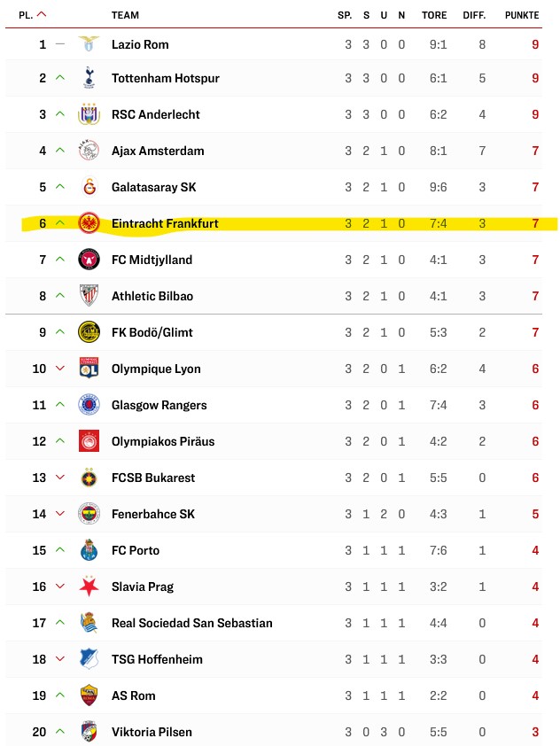Click the Eintracht Frankfurt eagle crest
The image size is (560, 746).
point(89,223)
